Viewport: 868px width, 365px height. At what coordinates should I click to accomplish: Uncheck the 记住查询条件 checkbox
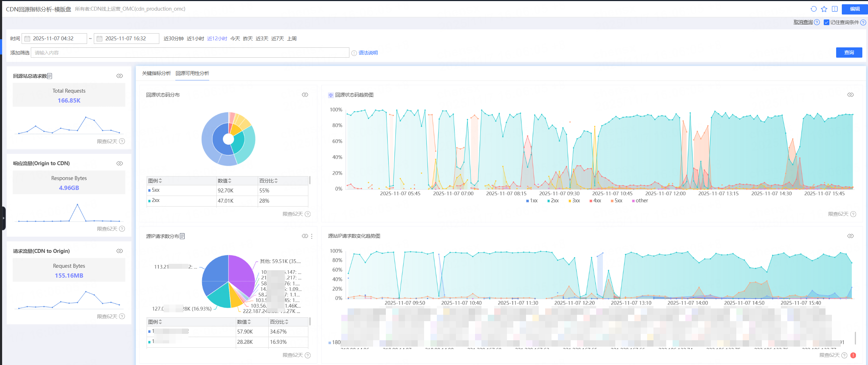[827, 22]
